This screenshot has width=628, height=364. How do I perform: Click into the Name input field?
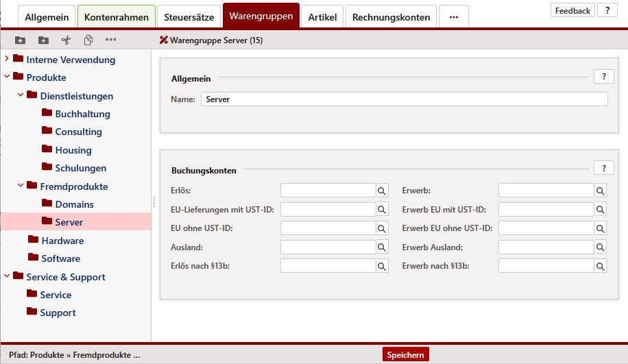(404, 99)
